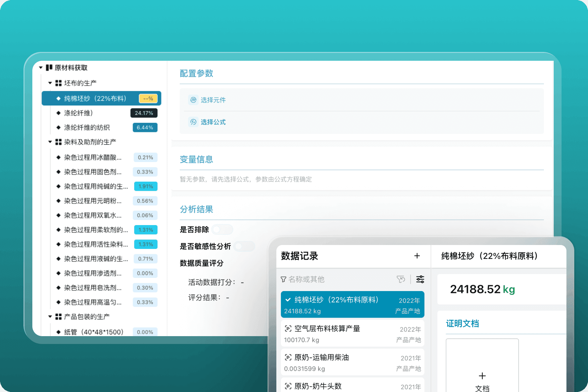Click the funnel filter icon in search bar
The image size is (588, 392).
pos(283,279)
